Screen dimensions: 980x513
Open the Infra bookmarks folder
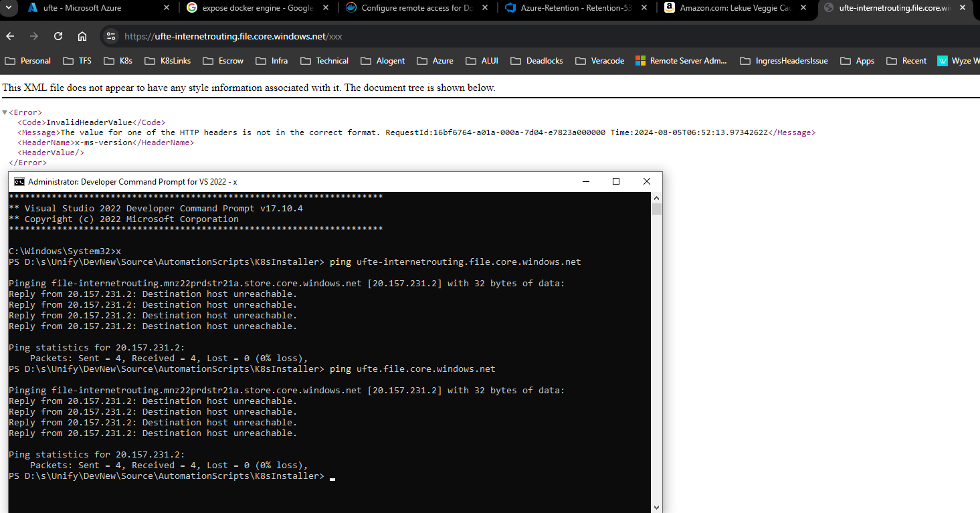272,61
